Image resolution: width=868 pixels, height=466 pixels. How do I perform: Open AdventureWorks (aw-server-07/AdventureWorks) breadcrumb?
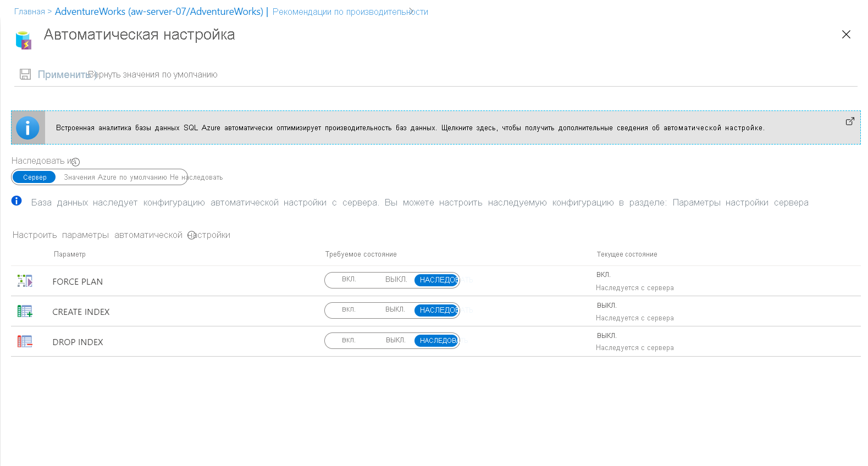[159, 12]
